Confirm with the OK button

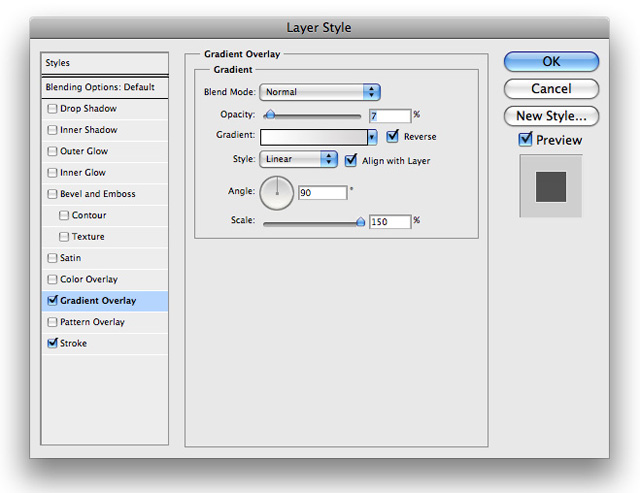(x=551, y=62)
